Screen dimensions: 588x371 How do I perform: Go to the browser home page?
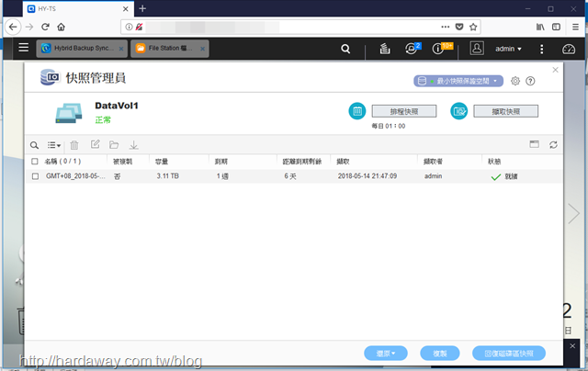pos(62,27)
